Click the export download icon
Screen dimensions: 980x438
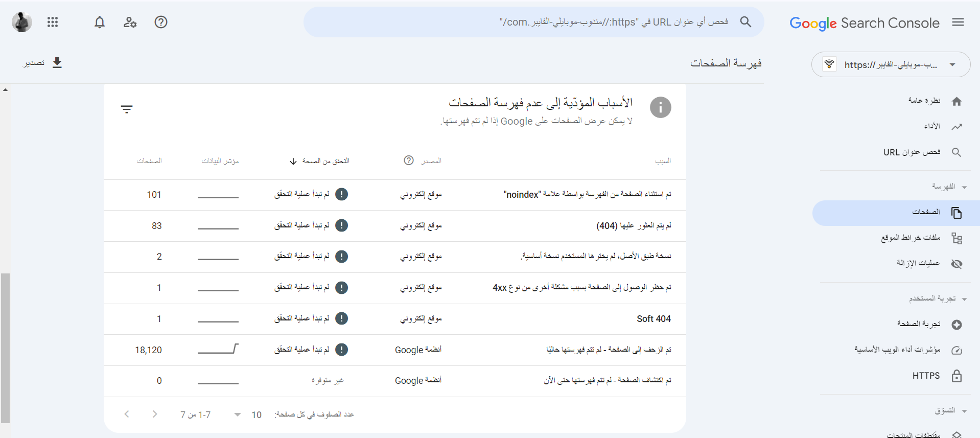(57, 62)
